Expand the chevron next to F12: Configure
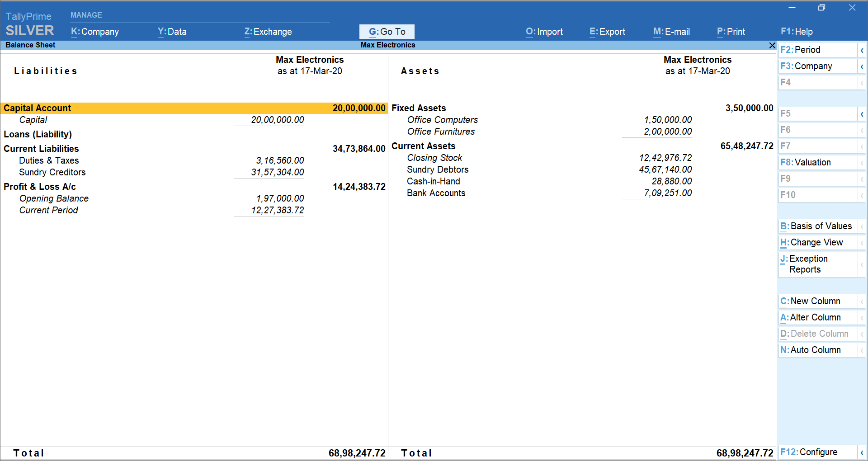Image resolution: width=868 pixels, height=461 pixels. [862, 452]
